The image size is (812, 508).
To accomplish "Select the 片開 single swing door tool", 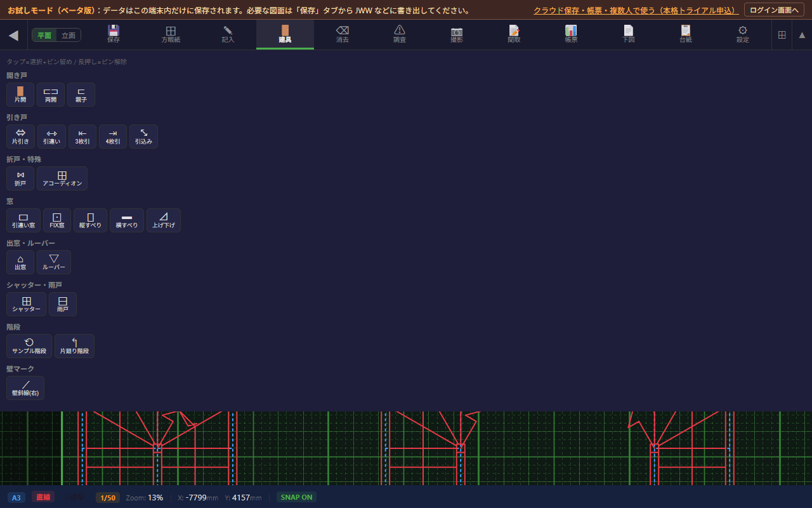I will 20,95.
